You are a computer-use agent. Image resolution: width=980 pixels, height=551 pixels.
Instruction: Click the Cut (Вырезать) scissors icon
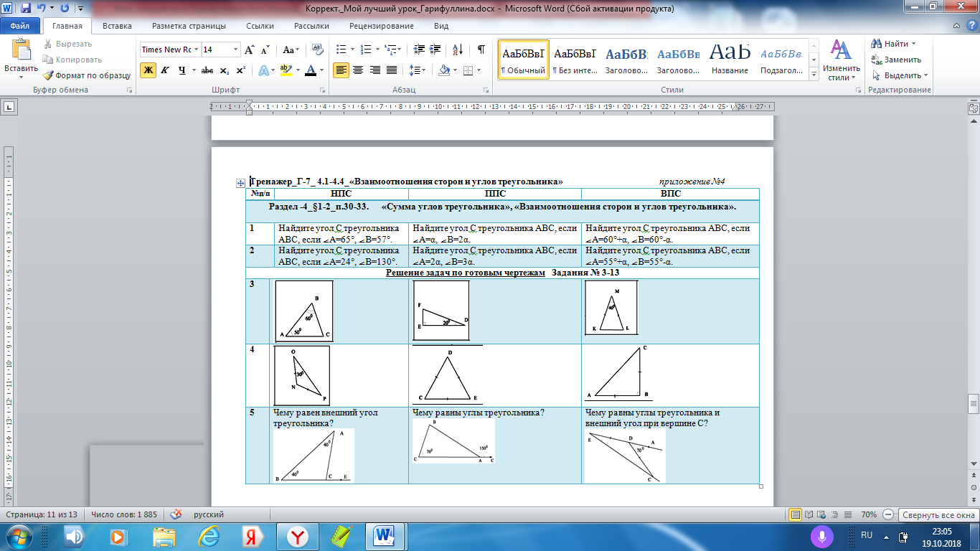point(48,44)
